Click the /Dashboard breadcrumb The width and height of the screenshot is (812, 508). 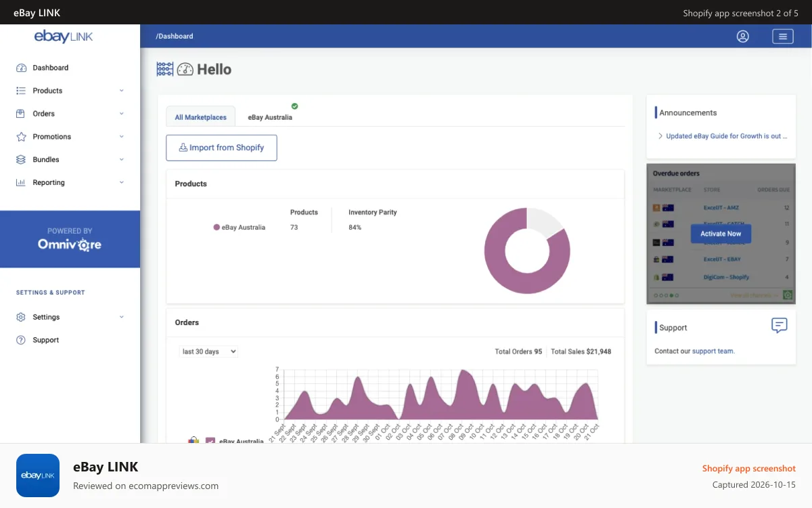(175, 37)
